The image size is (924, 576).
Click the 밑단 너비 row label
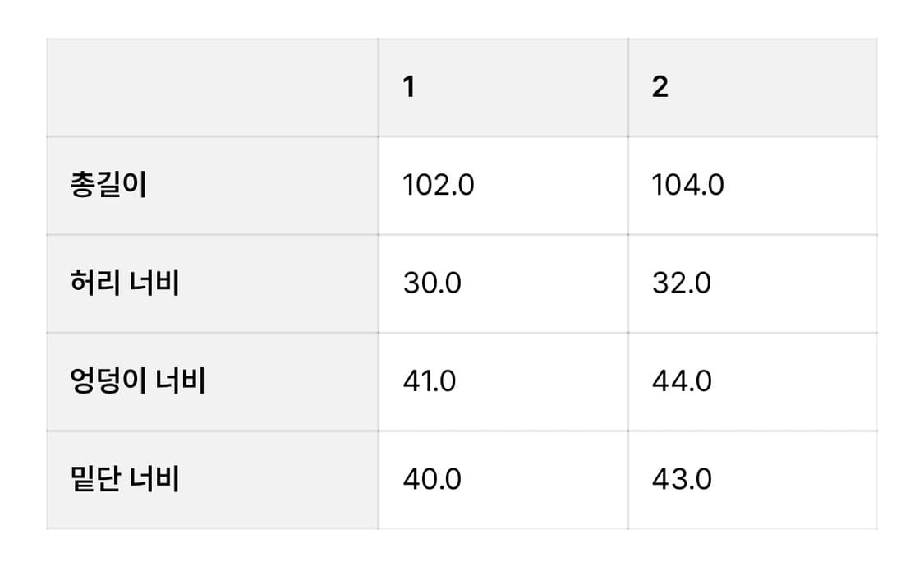click(x=125, y=479)
